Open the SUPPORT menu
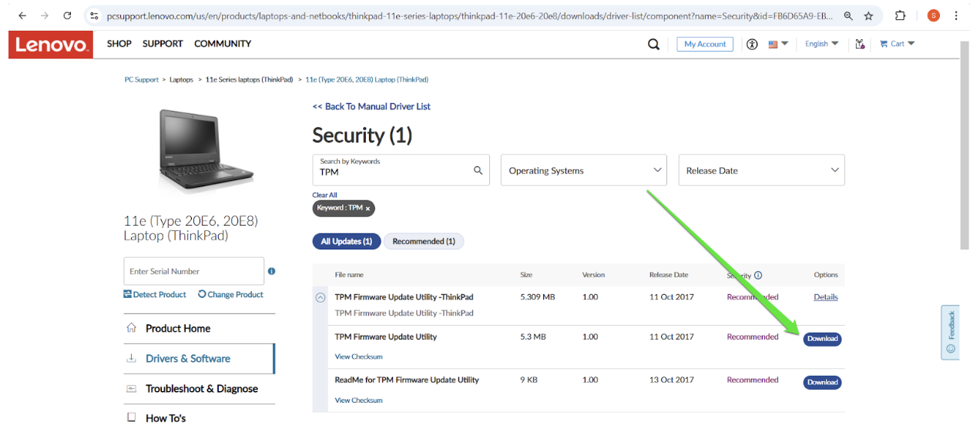 [163, 44]
